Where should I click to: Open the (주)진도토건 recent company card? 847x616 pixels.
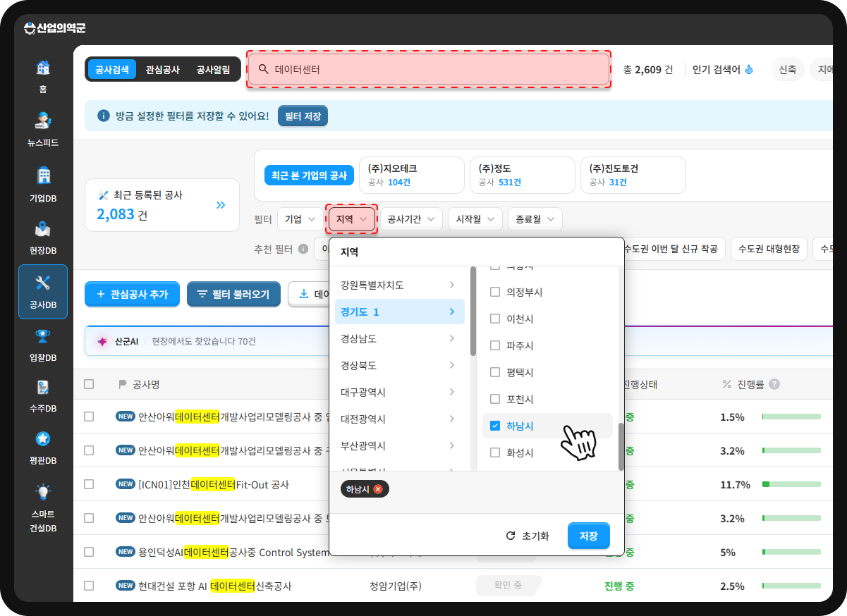tap(633, 175)
